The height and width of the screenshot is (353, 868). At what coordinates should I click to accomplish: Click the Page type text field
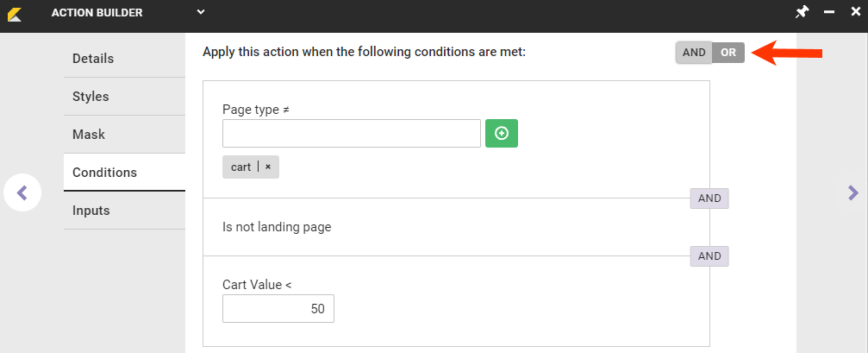[351, 134]
